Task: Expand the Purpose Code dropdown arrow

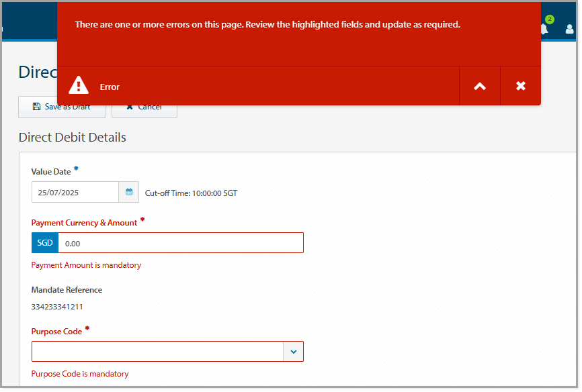Action: pyautogui.click(x=293, y=351)
